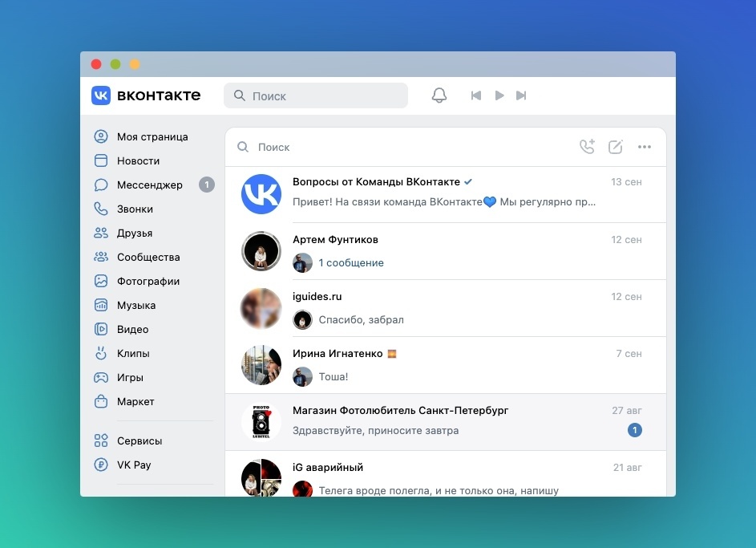Click the Игры gamepad icon
Screen dimensions: 756x548
pos(101,378)
